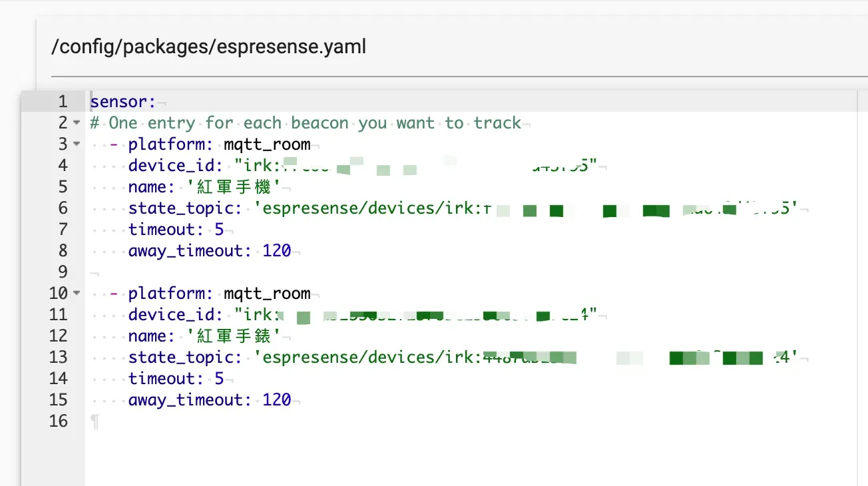868x486 pixels.
Task: Click the name value '紅軍手錶'
Action: coord(233,336)
